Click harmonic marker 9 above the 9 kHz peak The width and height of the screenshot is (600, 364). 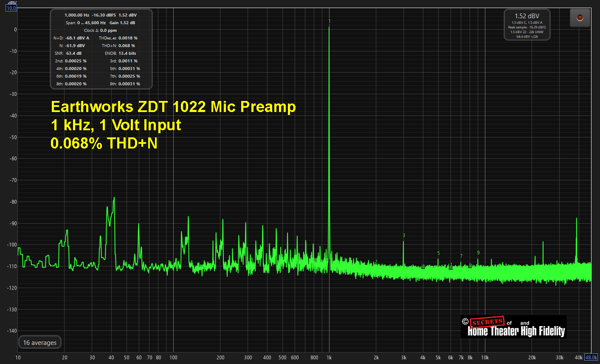478,253
